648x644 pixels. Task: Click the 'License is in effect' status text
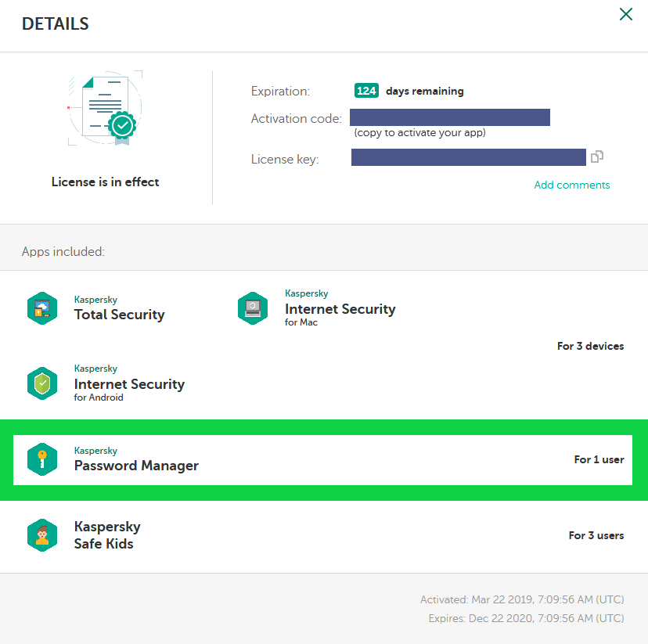pos(105,182)
